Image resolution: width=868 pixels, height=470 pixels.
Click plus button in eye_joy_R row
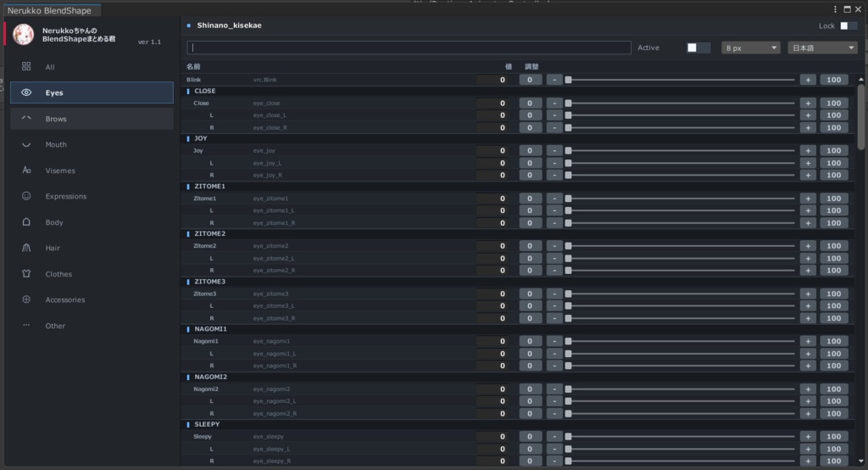(808, 175)
